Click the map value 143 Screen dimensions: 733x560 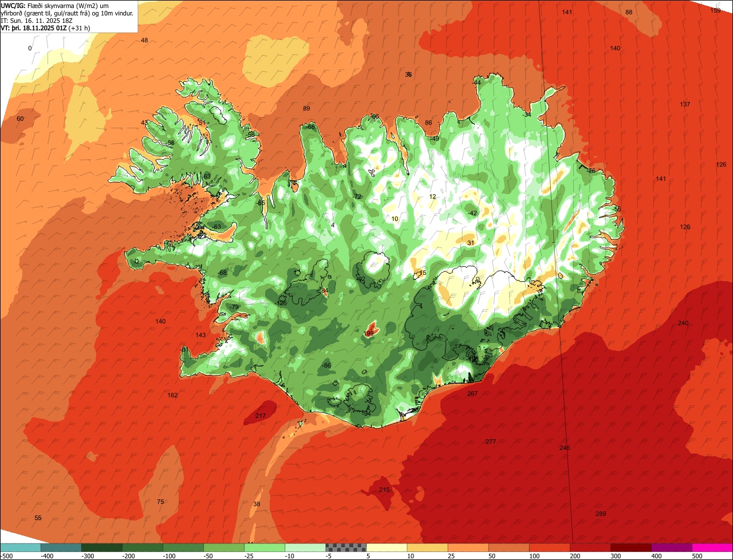tap(200, 335)
